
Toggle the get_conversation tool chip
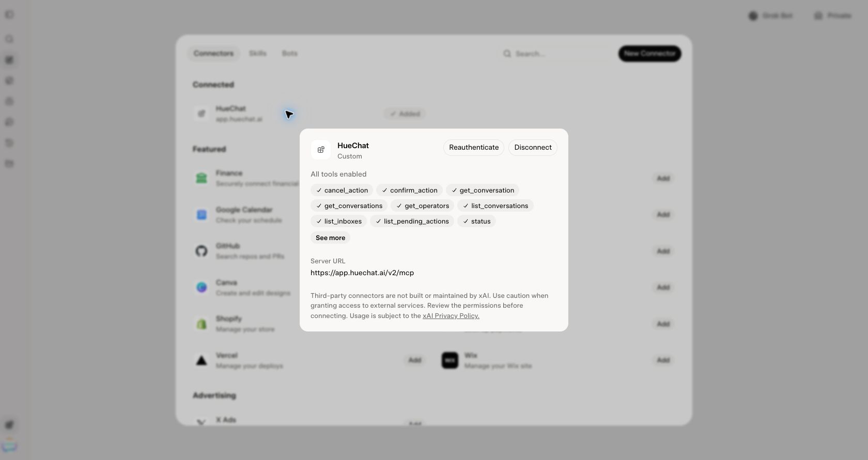click(x=483, y=191)
